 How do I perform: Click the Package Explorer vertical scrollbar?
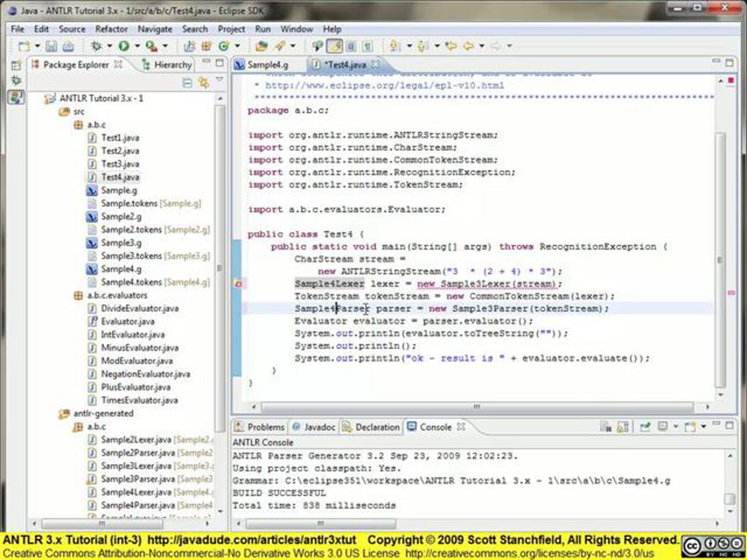pos(219,268)
